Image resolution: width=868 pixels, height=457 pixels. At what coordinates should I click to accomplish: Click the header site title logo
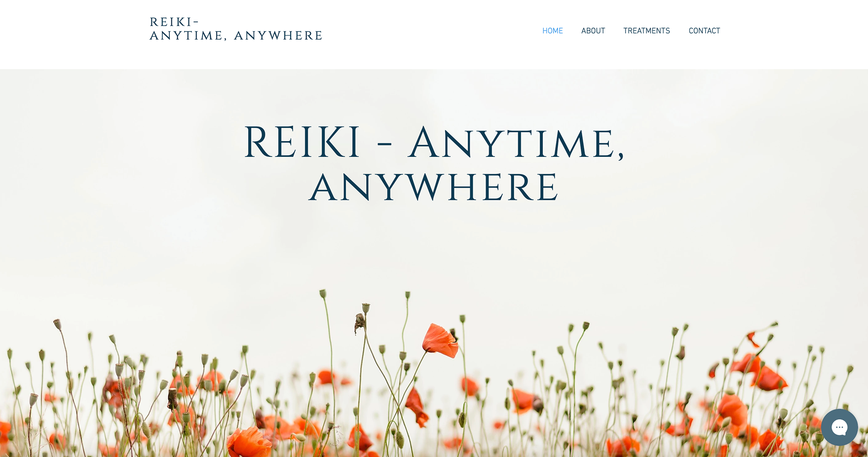click(236, 29)
